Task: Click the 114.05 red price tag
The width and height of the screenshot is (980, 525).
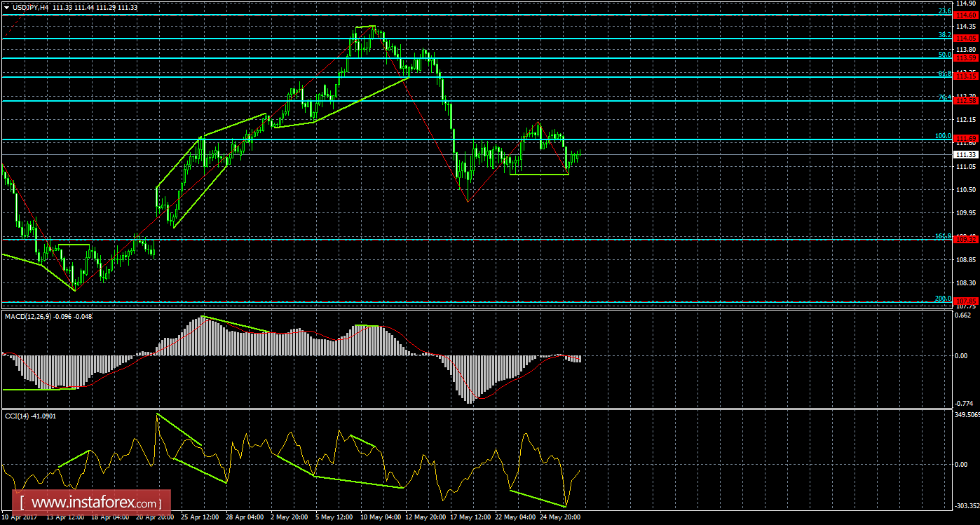Action: click(x=967, y=38)
